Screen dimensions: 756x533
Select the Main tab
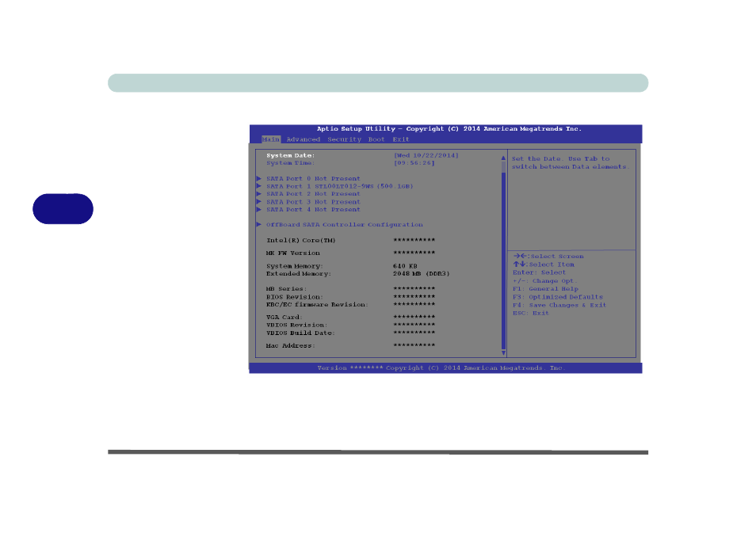point(271,139)
